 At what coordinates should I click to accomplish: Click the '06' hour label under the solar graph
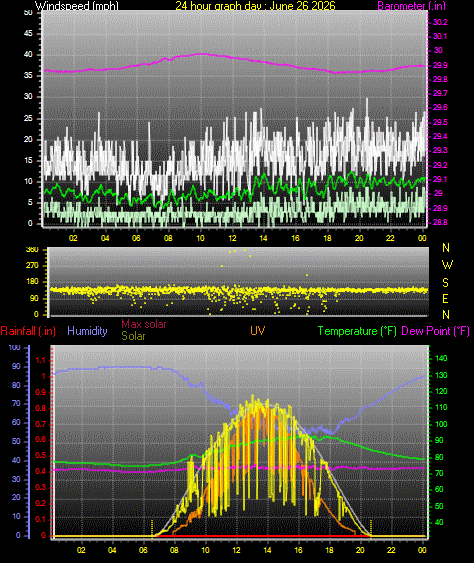[x=143, y=550]
